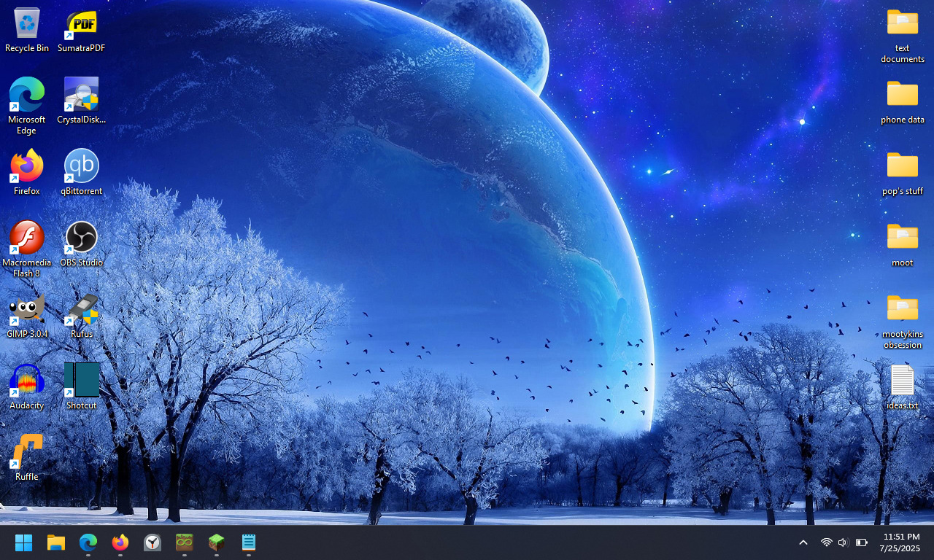Click the Edge icon in the taskbar
The width and height of the screenshot is (934, 560).
tap(88, 542)
